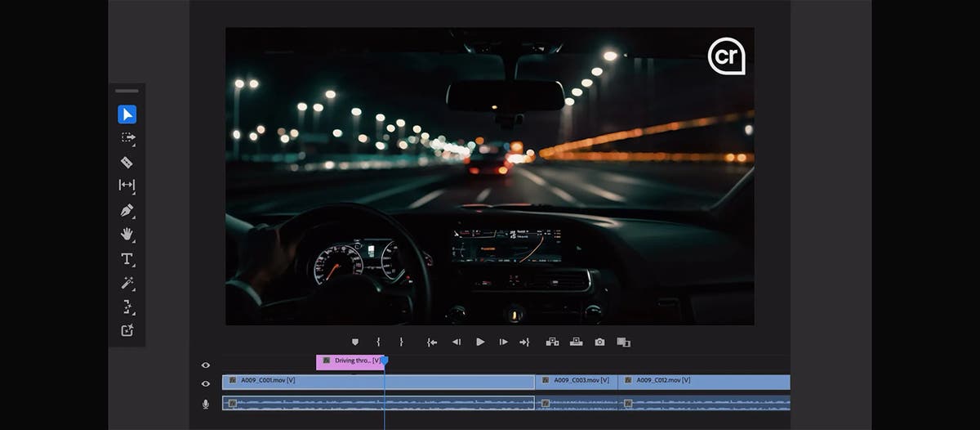Step forward one frame
980x430 pixels.
pos(503,342)
